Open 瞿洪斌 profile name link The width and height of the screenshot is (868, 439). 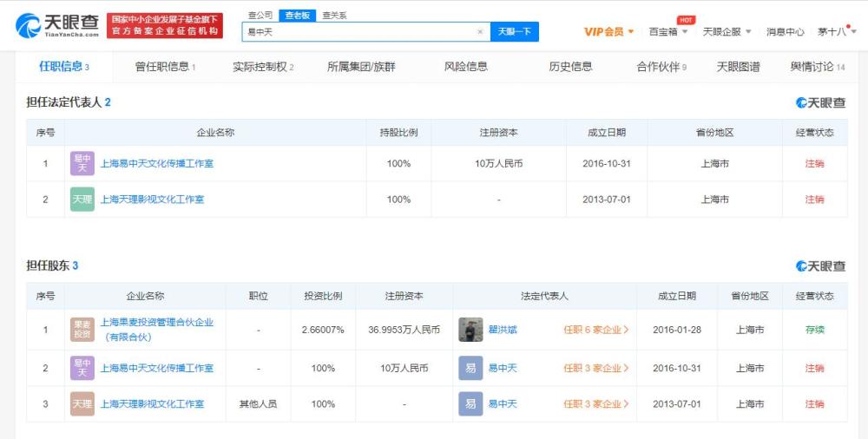[503, 330]
